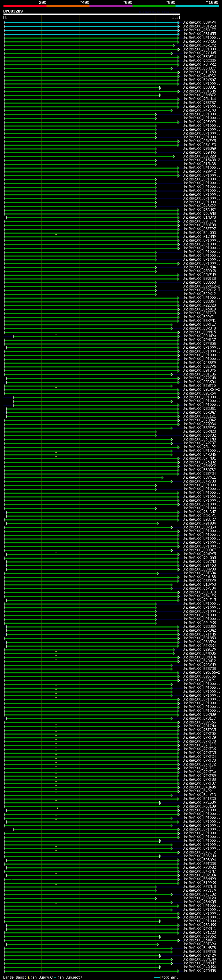Open hit UniRef100_Q7KTC5
Image resolution: width=222 pixels, height=980 pixels.
pyautogui.click(x=199, y=753)
